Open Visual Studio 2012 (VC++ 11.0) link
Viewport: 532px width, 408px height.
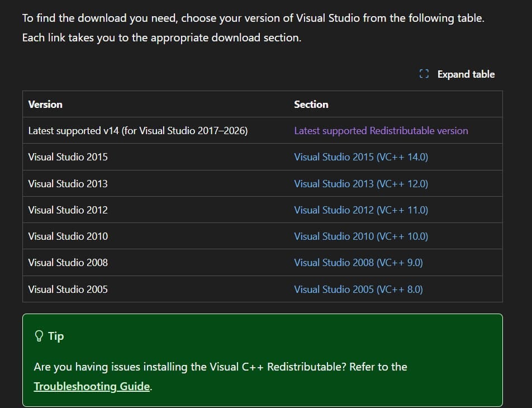coord(361,210)
